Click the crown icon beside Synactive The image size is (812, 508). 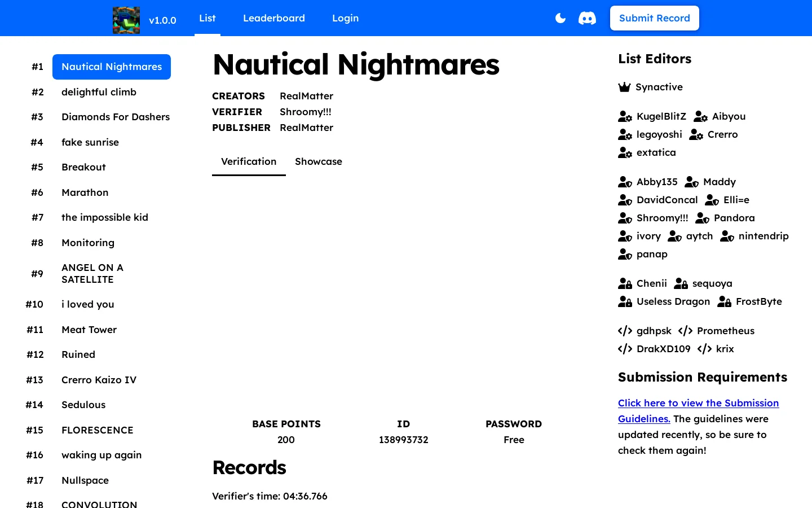pyautogui.click(x=624, y=87)
